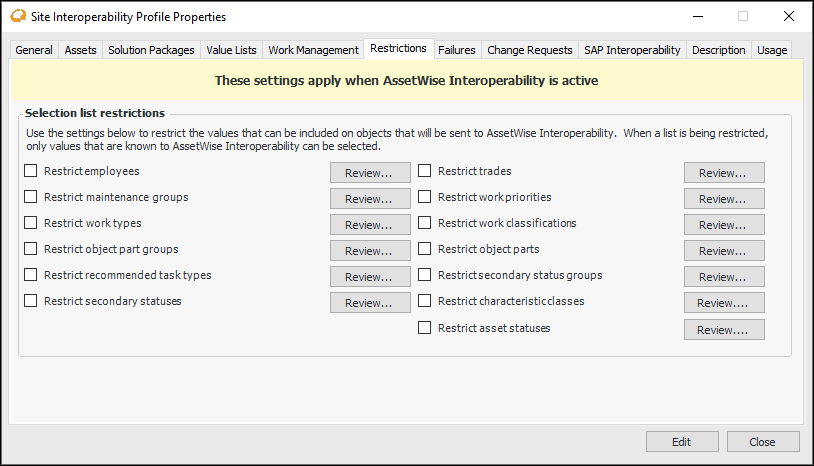Click Review next to secondary statuses
Viewport: 814px width, 466px height.
pyautogui.click(x=370, y=303)
